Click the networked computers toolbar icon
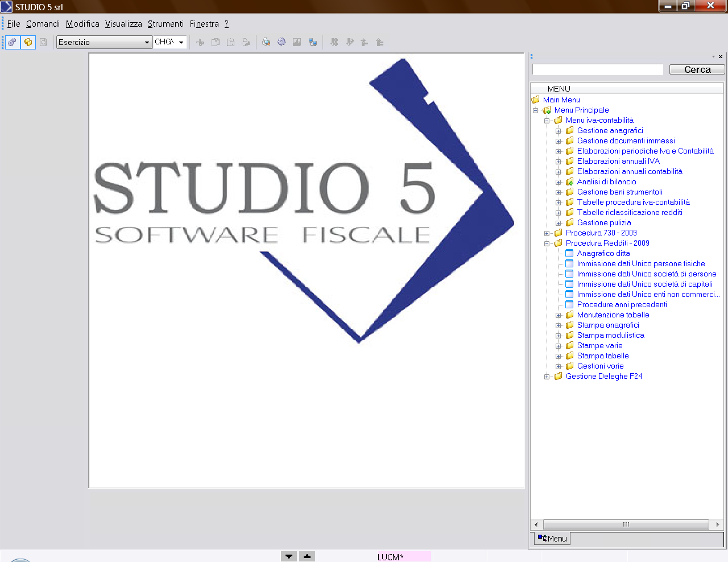Screen dimensions: 728x562 click(312, 42)
